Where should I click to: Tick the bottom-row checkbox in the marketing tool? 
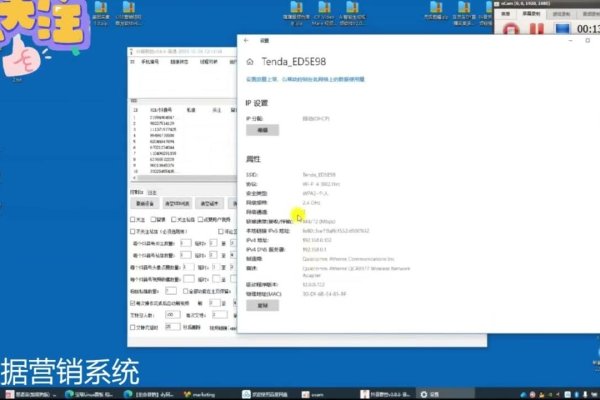pyautogui.click(x=133, y=327)
